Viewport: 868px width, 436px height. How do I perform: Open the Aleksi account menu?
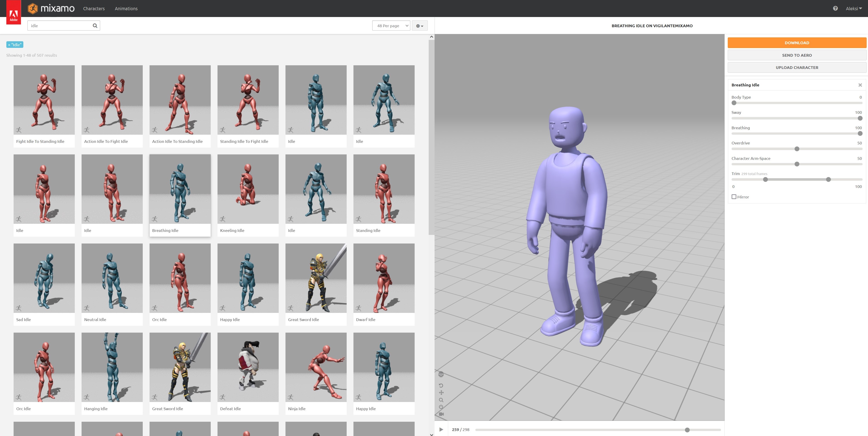click(853, 8)
